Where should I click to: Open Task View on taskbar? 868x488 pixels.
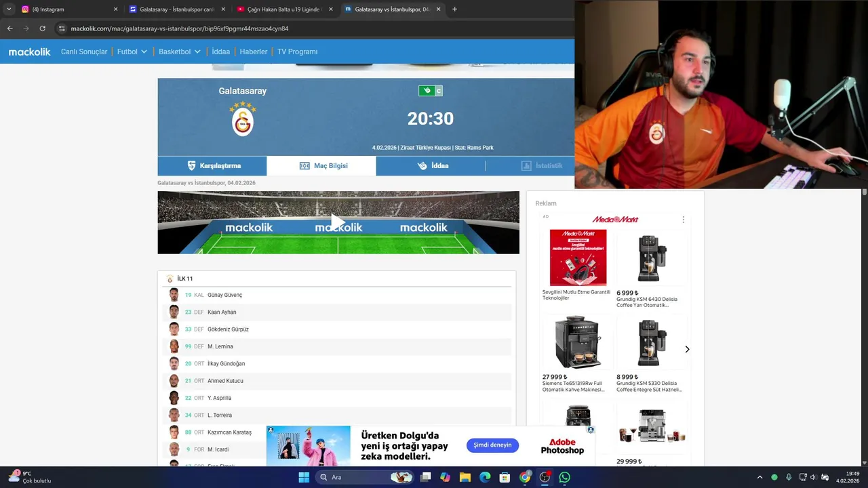425,477
